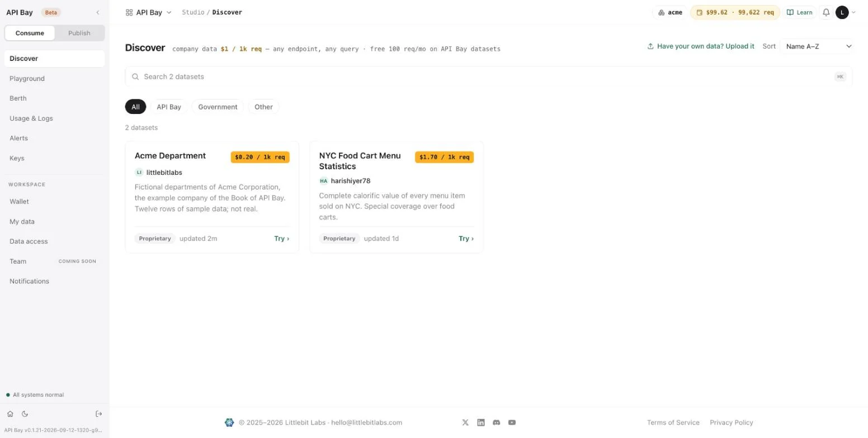The height and width of the screenshot is (438, 868).
Task: Collapse the sidebar with the chevron arrow
Action: [98, 12]
